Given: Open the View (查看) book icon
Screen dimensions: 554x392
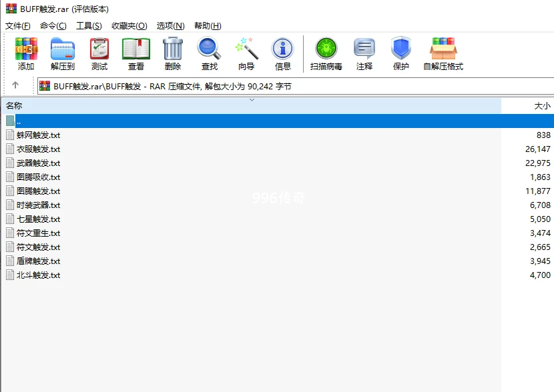Looking at the screenshot, I should 136,49.
